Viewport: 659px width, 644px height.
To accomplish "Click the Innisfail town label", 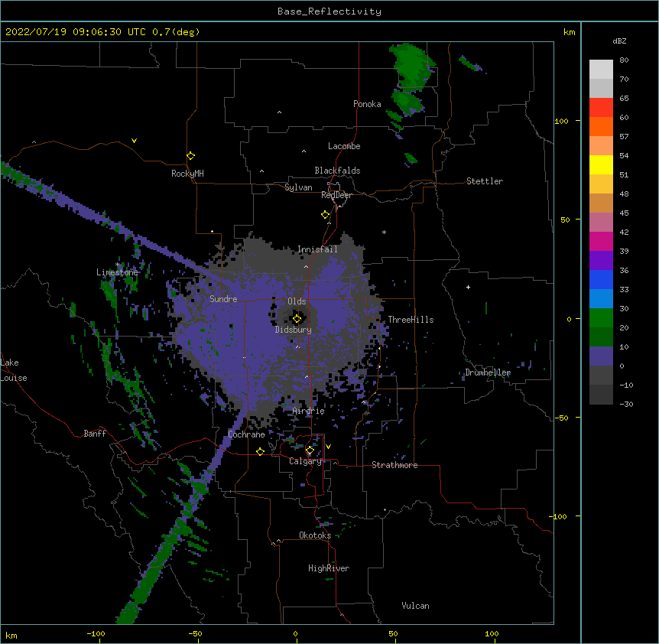I will coord(317,249).
